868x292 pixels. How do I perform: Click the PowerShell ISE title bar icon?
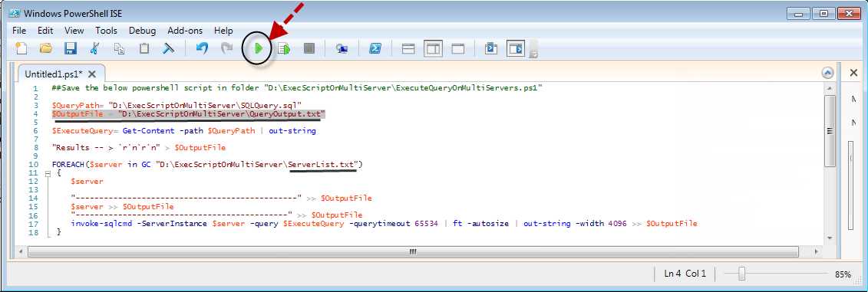point(15,13)
